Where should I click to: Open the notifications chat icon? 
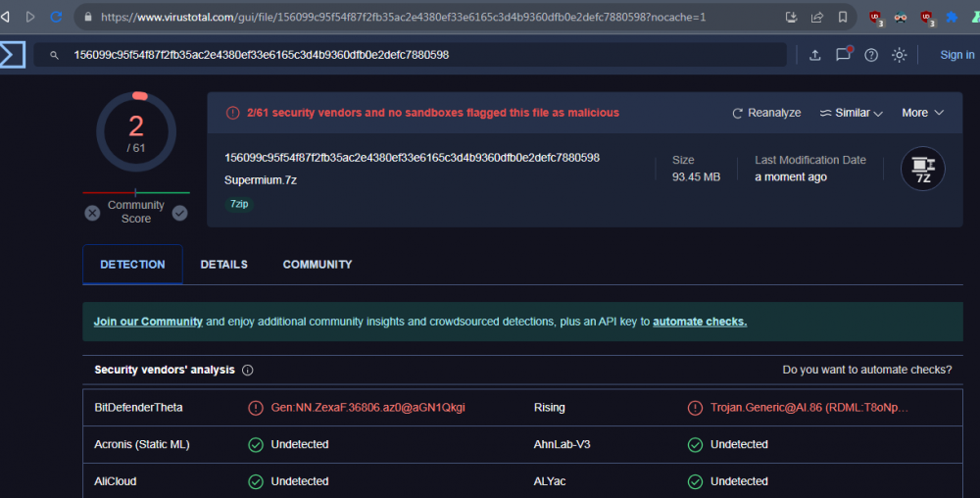[x=843, y=55]
